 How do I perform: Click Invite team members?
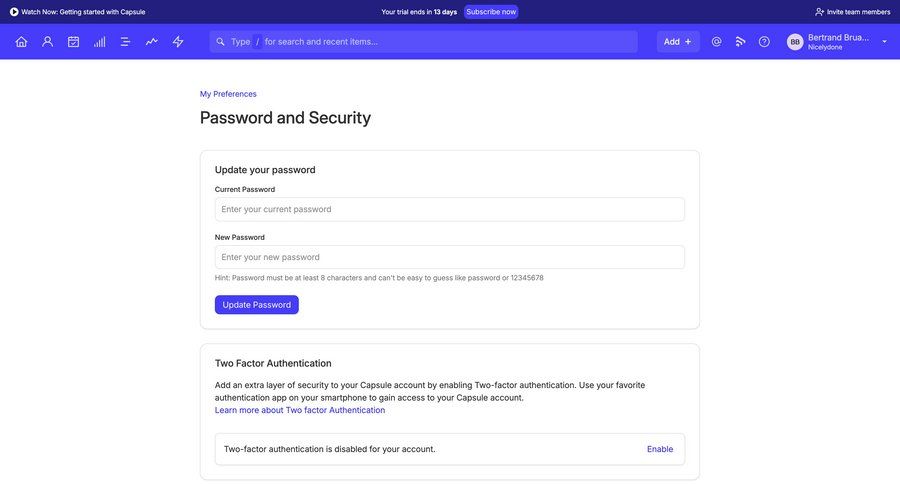(852, 12)
